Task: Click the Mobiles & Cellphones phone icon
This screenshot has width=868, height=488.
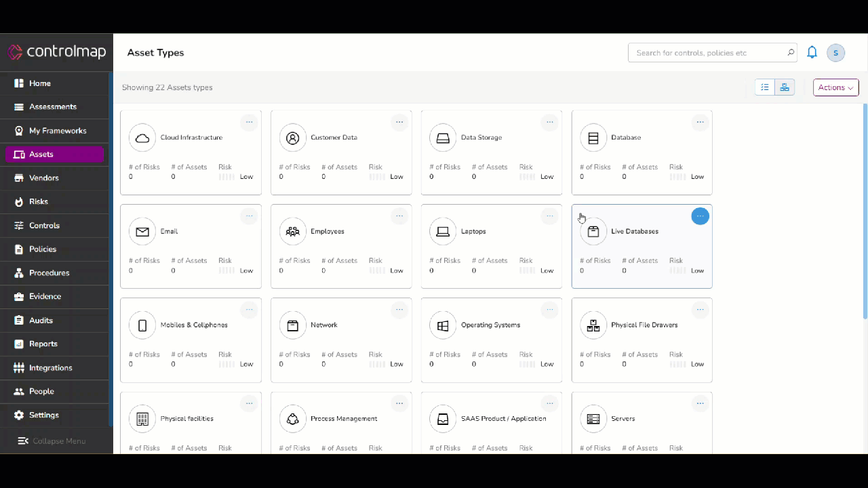Action: click(x=142, y=325)
